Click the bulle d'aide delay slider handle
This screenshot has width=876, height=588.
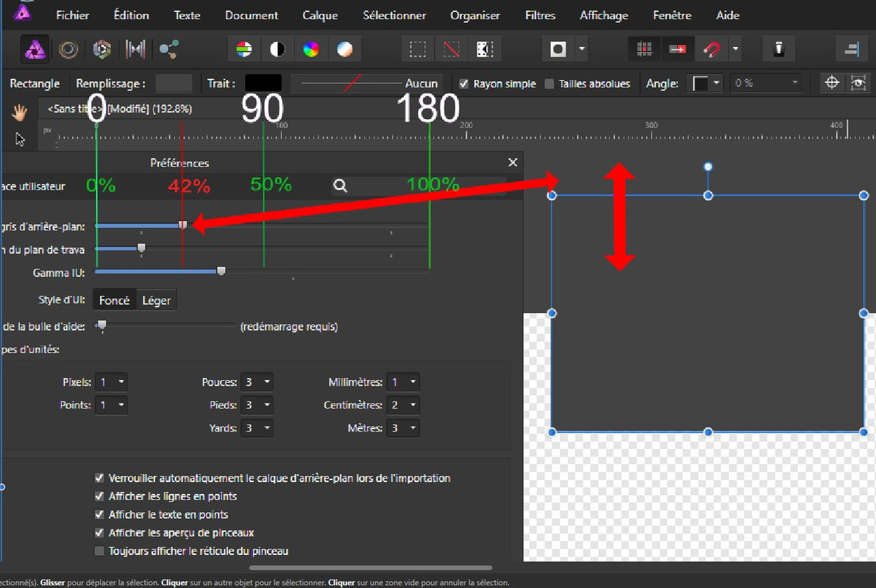[102, 326]
